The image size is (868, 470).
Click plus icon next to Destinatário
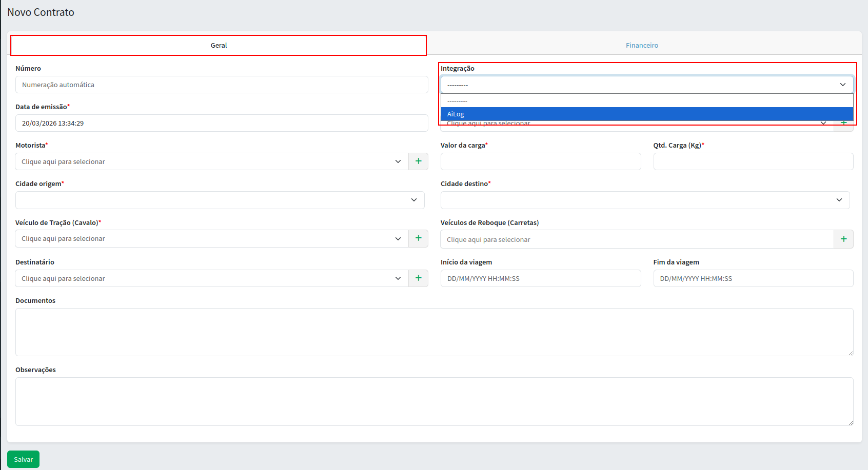click(x=418, y=278)
